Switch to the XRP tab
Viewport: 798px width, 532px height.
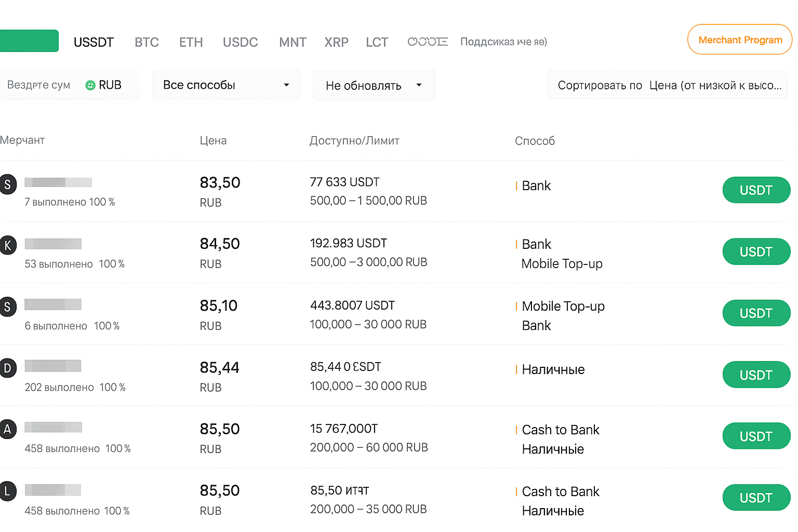click(x=336, y=42)
